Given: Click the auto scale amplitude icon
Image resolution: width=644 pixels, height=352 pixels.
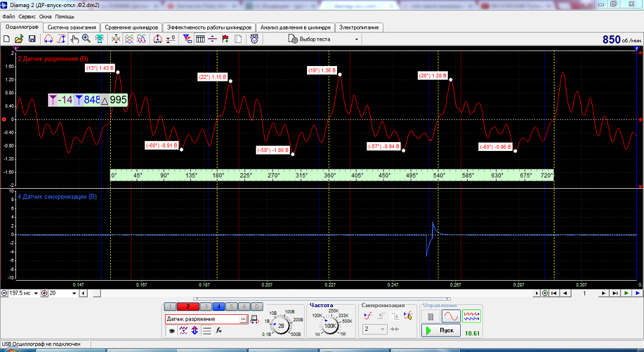Looking at the screenshot, I should (x=158, y=39).
